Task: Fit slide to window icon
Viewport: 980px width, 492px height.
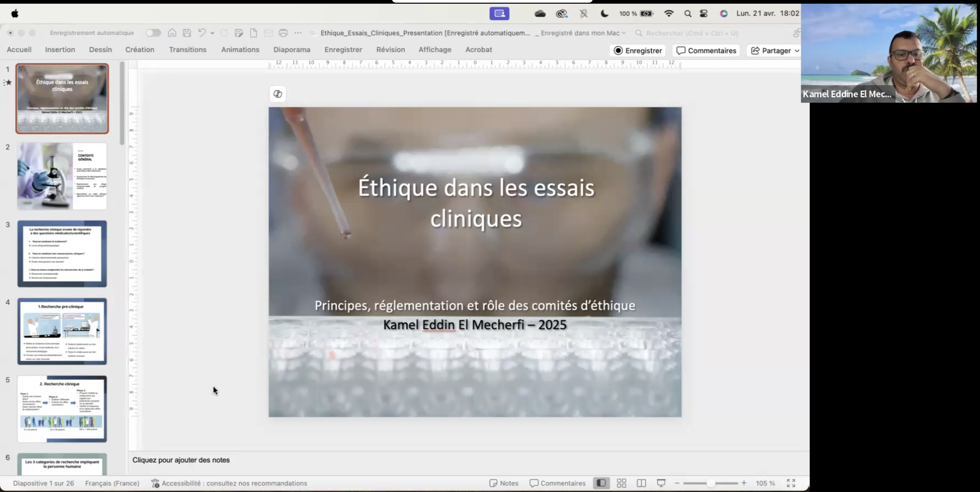Action: coord(791,483)
